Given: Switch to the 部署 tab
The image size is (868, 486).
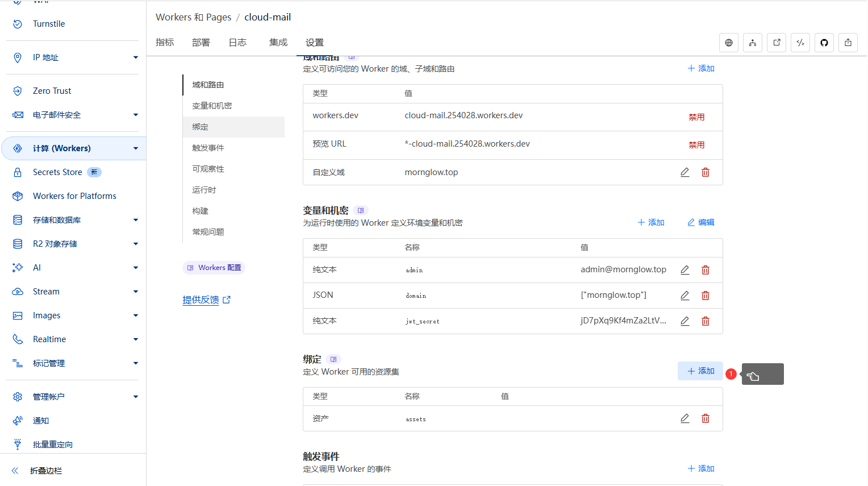Looking at the screenshot, I should [x=201, y=43].
